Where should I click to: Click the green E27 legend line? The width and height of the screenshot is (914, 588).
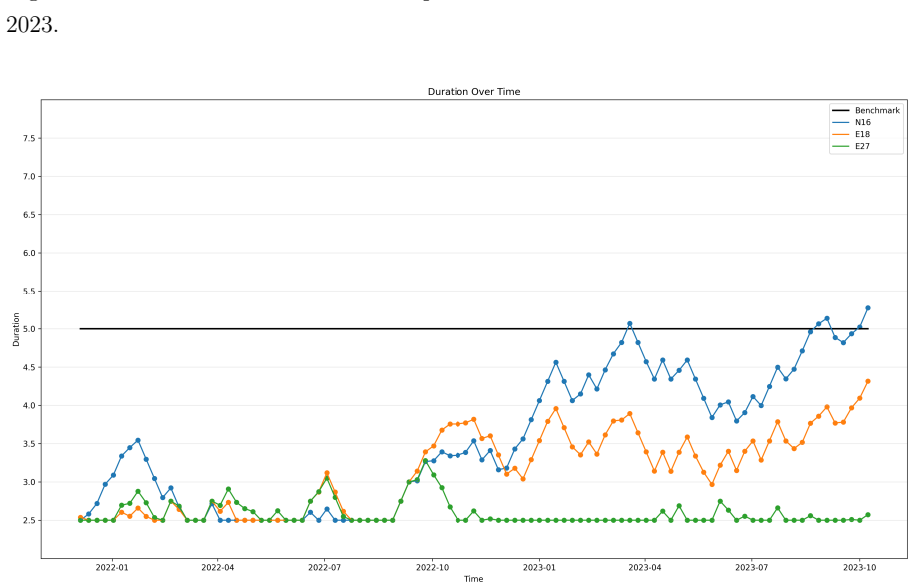pyautogui.click(x=840, y=146)
